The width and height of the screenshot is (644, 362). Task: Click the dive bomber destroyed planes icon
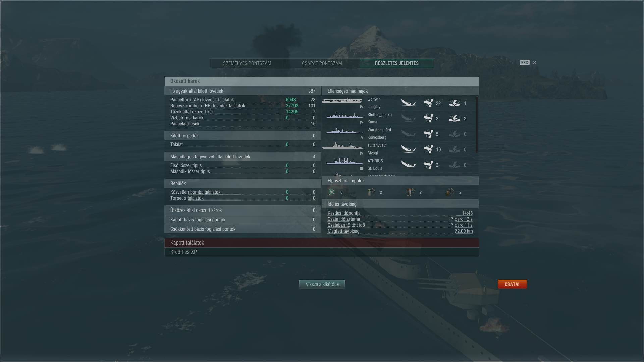coord(371,192)
